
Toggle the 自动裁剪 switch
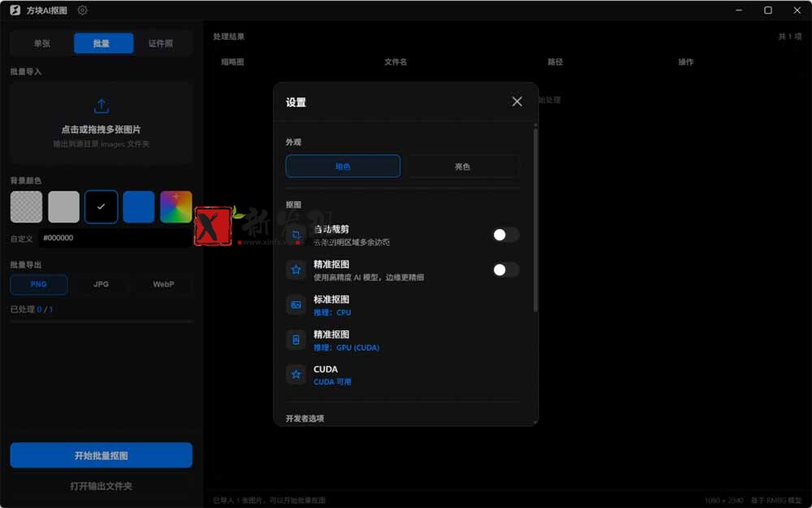[505, 235]
